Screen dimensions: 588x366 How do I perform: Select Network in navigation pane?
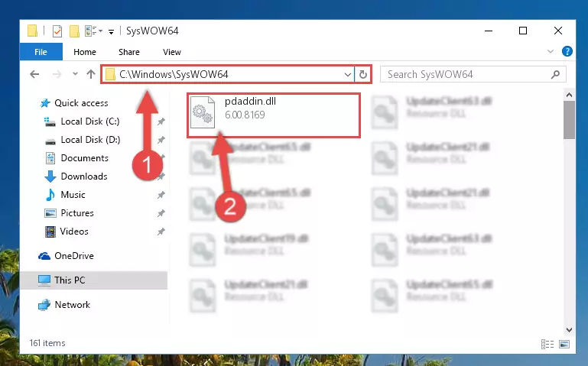(x=64, y=305)
